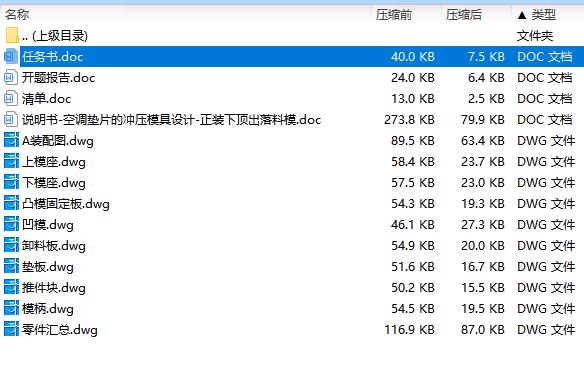The image size is (584, 383).
Task: Sort by the 压缩前 column header
Action: (x=394, y=15)
